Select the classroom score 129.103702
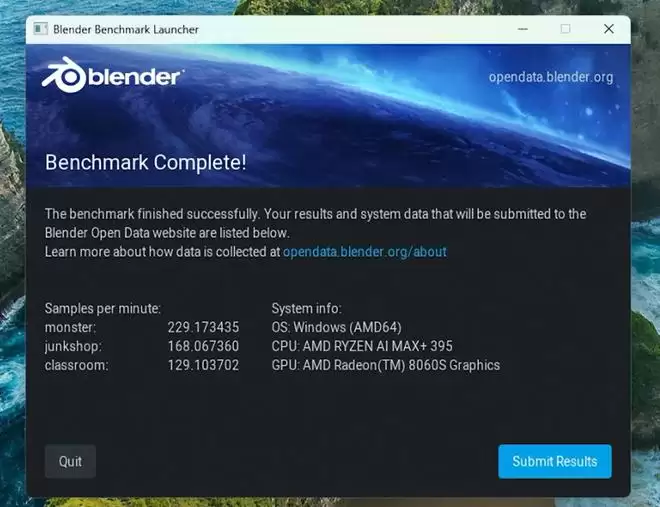This screenshot has height=507, width=660. (x=203, y=365)
